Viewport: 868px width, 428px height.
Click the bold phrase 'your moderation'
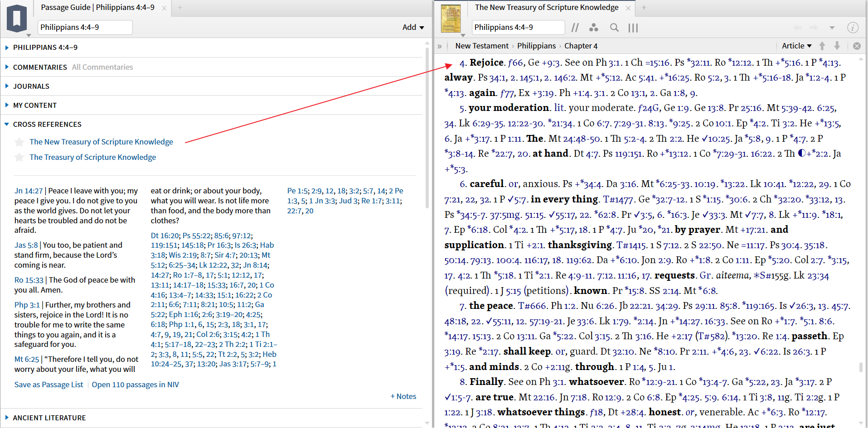(509, 108)
